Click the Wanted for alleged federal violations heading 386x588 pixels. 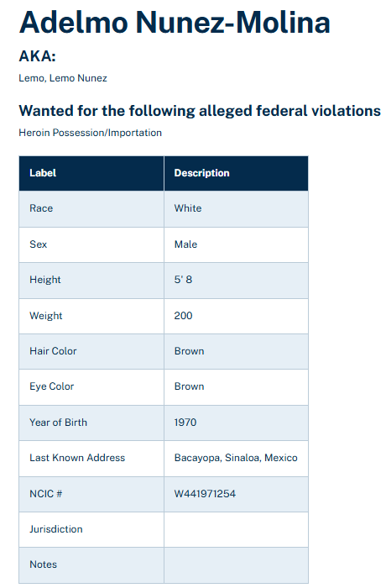[x=200, y=111]
